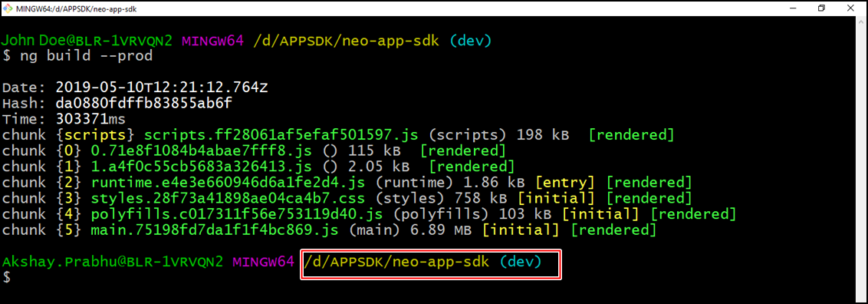The height and width of the screenshot is (304, 868).
Task: Click the Git Bash icon in title bar
Action: pos(7,8)
